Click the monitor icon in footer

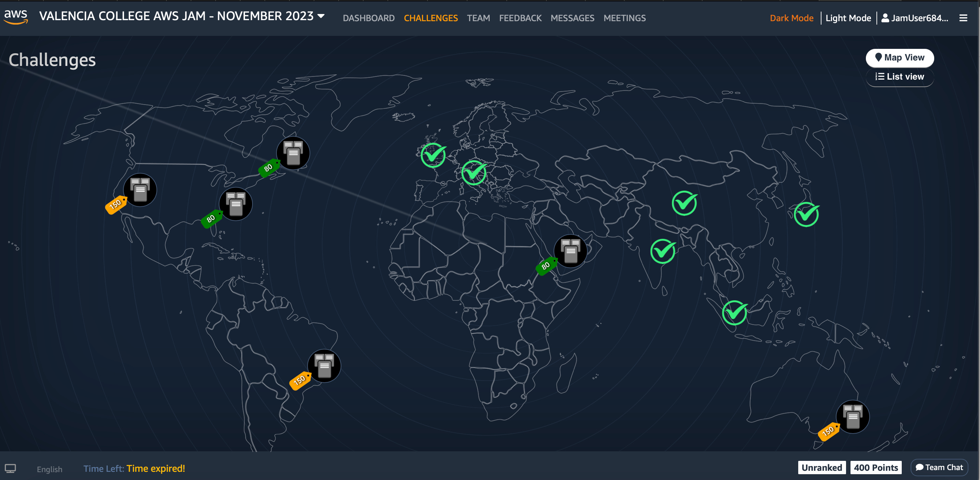[x=10, y=468]
